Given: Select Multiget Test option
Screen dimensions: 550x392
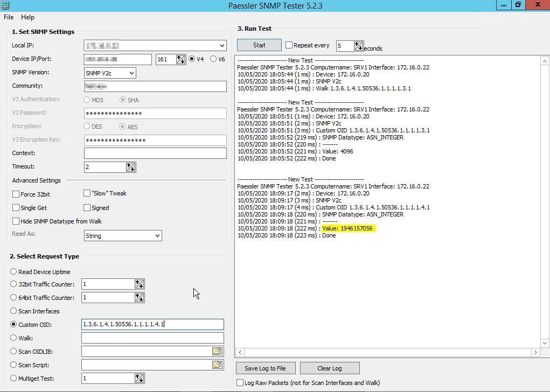Looking at the screenshot, I should click(13, 378).
